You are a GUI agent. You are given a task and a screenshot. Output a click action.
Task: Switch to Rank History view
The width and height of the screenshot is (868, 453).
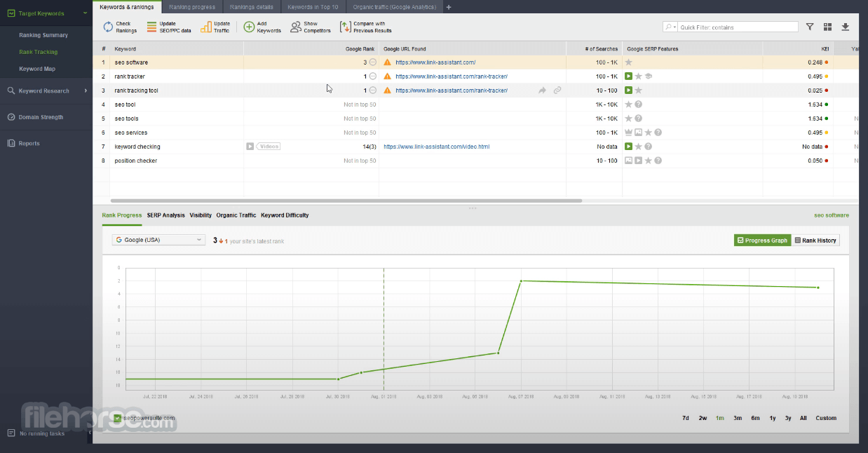tap(815, 240)
